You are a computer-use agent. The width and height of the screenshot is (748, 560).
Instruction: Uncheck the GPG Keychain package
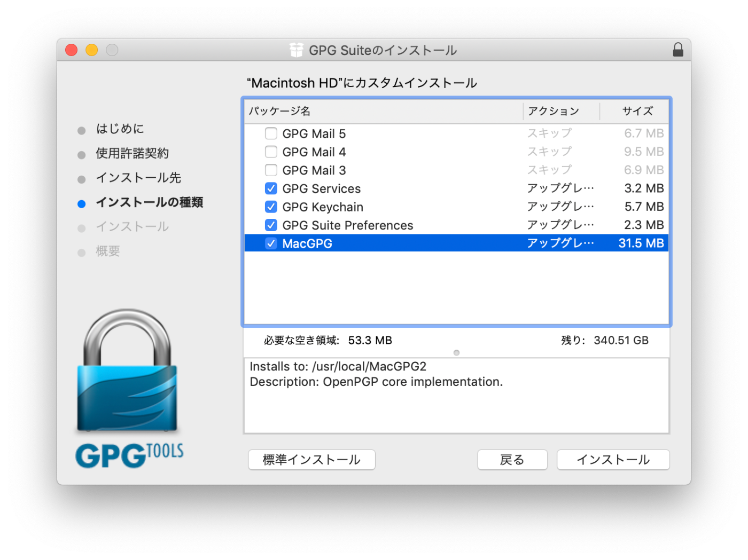[x=271, y=207]
